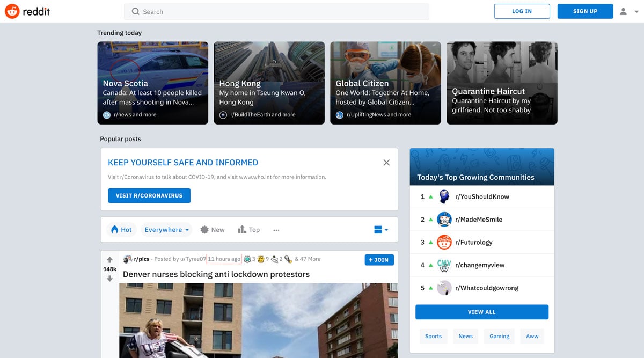Select the Sports category chip
The image size is (644, 358).
(433, 336)
